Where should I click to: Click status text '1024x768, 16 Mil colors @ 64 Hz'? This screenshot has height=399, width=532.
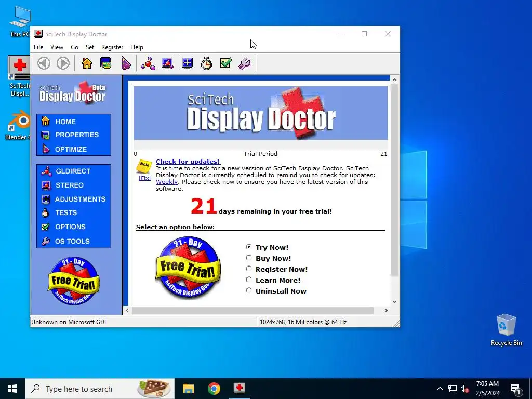[x=303, y=322]
